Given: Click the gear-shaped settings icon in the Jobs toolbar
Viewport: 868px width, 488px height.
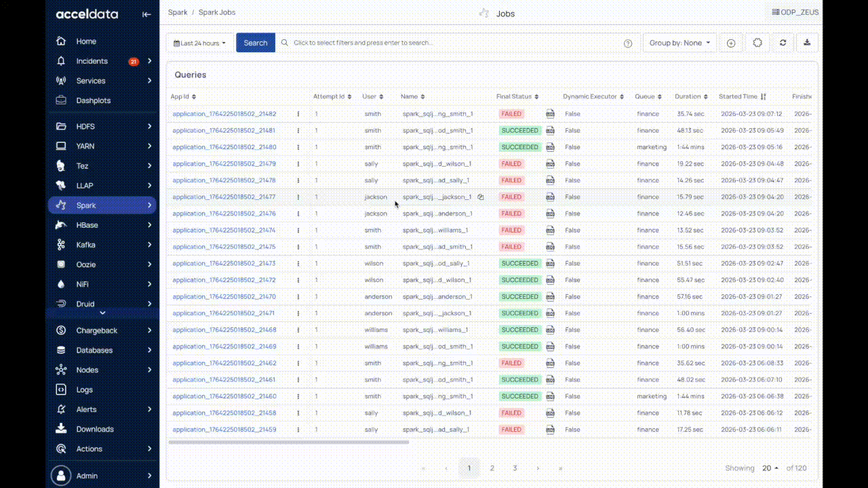Looking at the screenshot, I should coord(757,43).
